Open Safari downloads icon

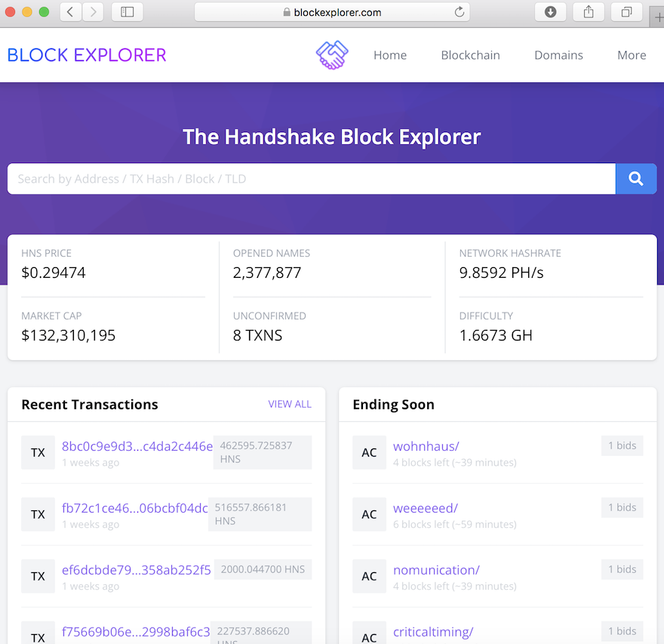pos(551,12)
